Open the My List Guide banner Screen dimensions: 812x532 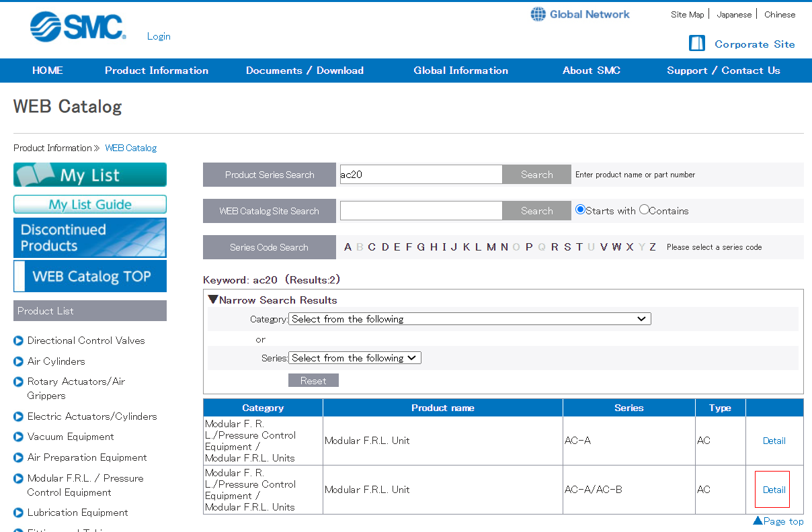(x=90, y=204)
